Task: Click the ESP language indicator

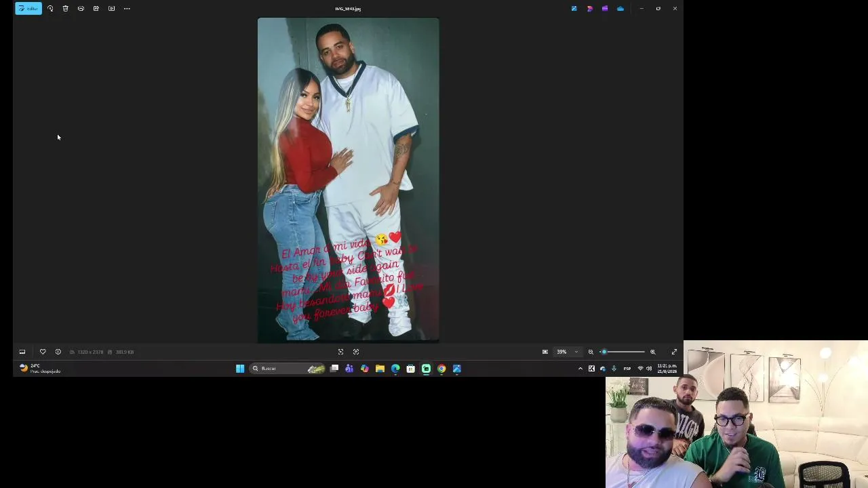Action: coord(627,369)
